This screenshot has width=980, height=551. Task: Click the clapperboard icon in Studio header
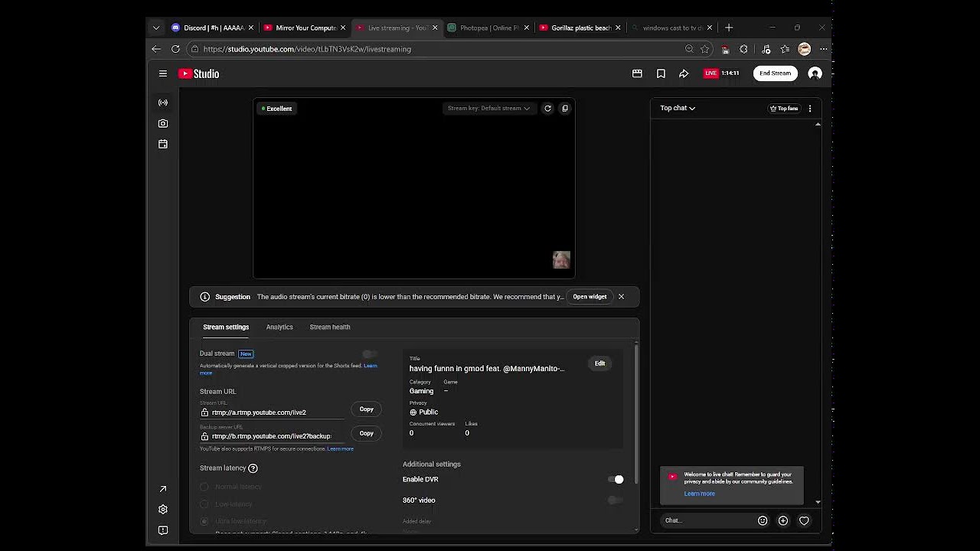click(x=637, y=73)
